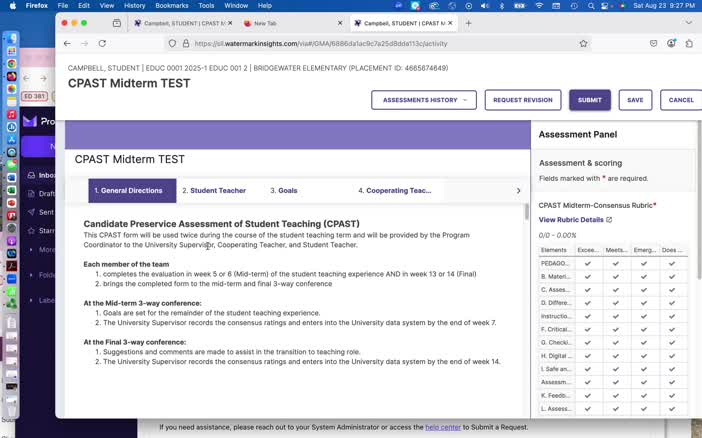Click the Sent icon in background mail sidebar

coord(31,212)
